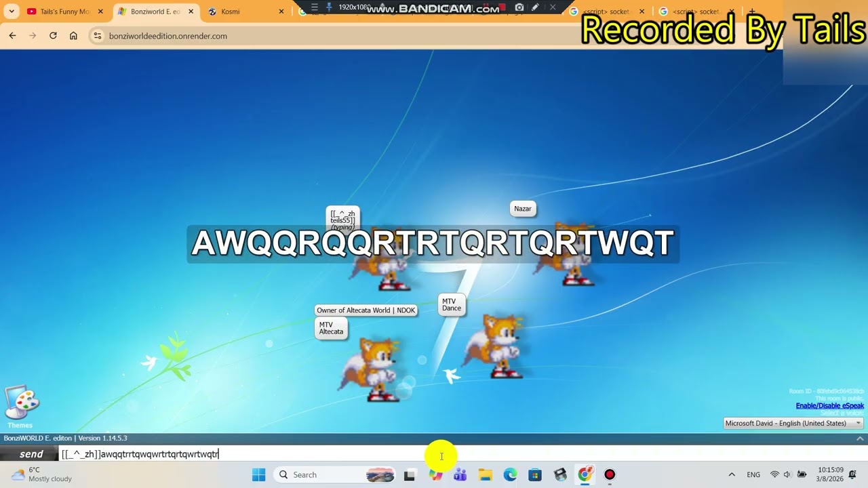Open the volume tray icon

(x=787, y=474)
